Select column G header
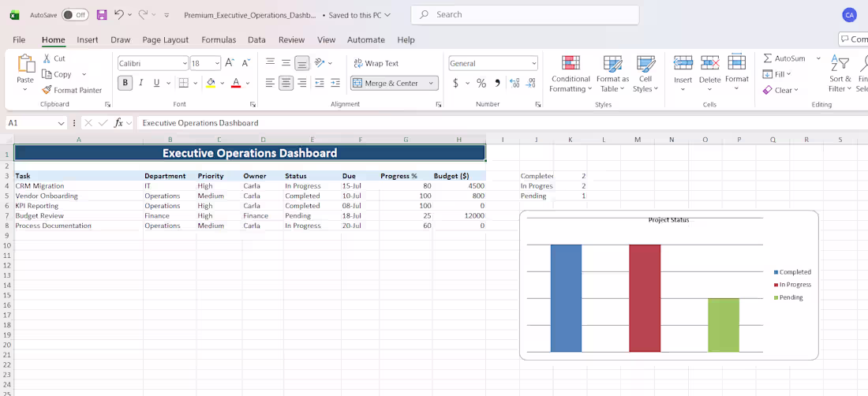 pos(406,140)
